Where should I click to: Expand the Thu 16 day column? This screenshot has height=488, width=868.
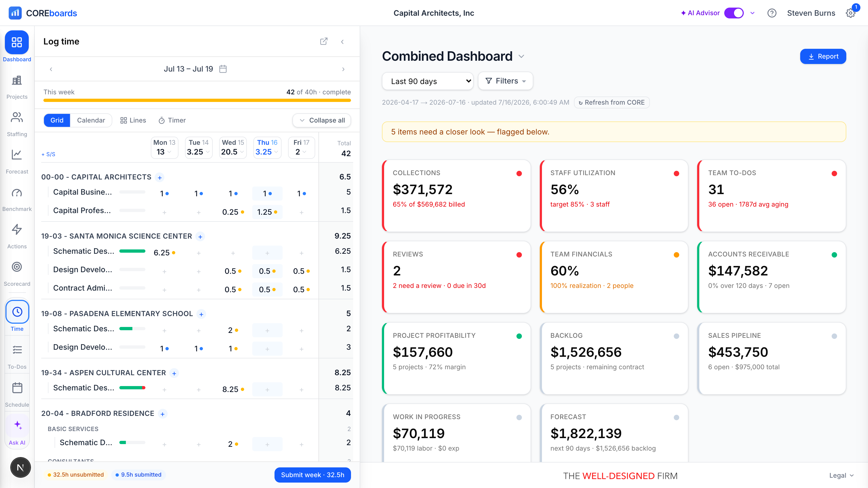267,147
